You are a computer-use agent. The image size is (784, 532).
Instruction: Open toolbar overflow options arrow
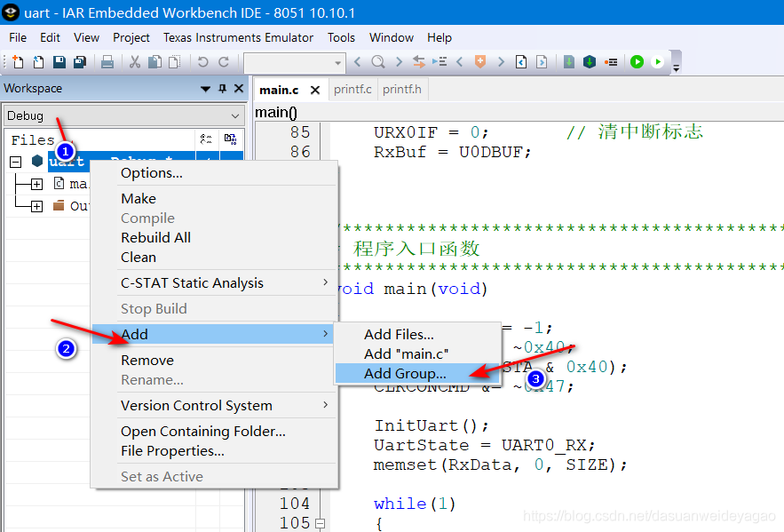coord(676,68)
